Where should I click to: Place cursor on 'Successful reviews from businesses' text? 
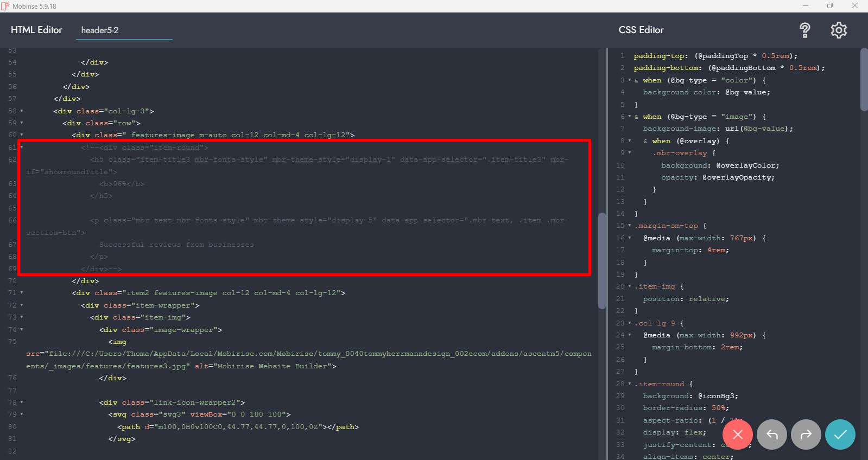[x=176, y=245]
